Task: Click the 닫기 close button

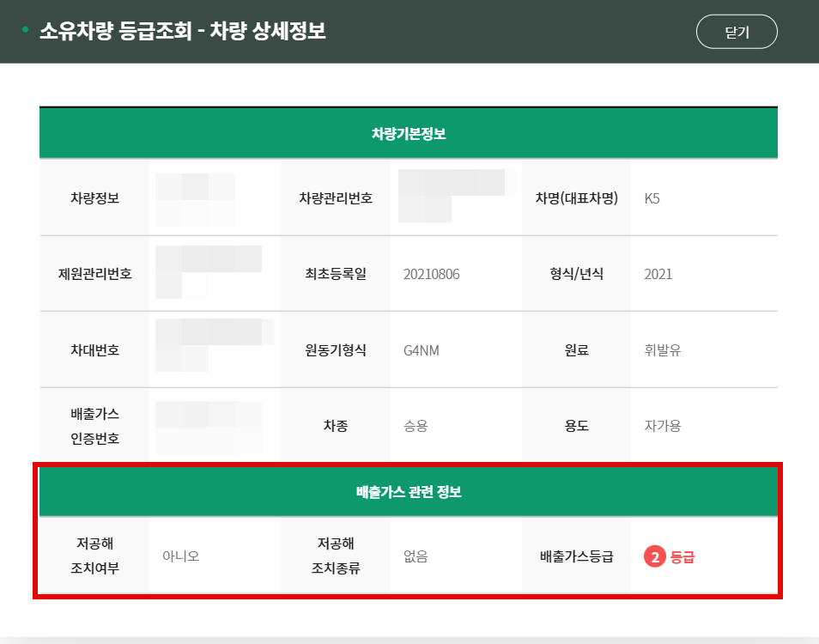Action: 737,31
